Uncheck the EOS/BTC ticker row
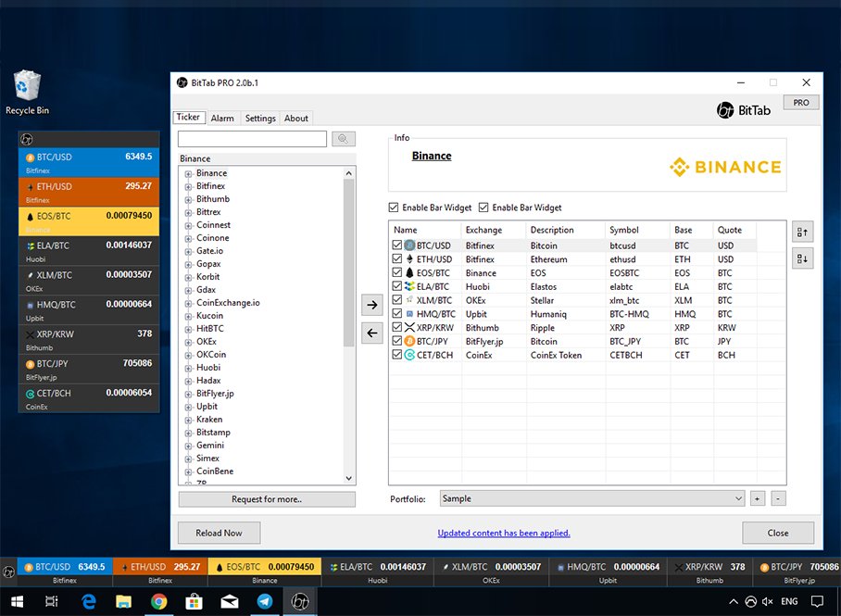 [x=397, y=272]
